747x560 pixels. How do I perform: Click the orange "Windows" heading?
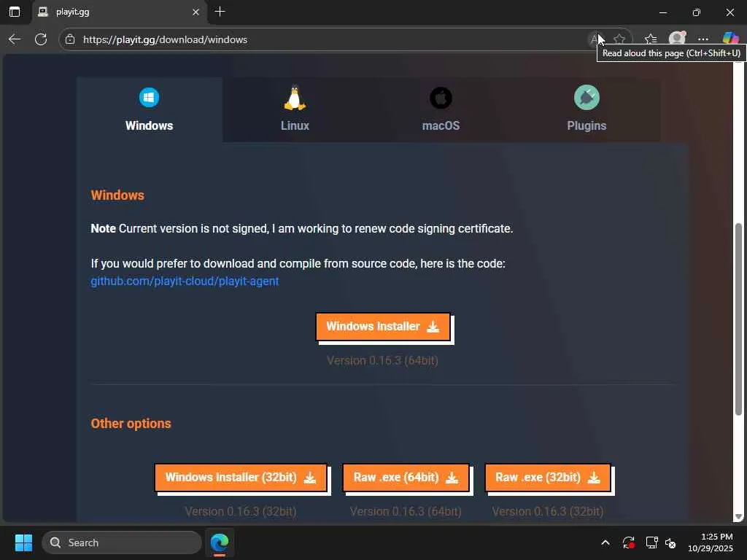[117, 195]
